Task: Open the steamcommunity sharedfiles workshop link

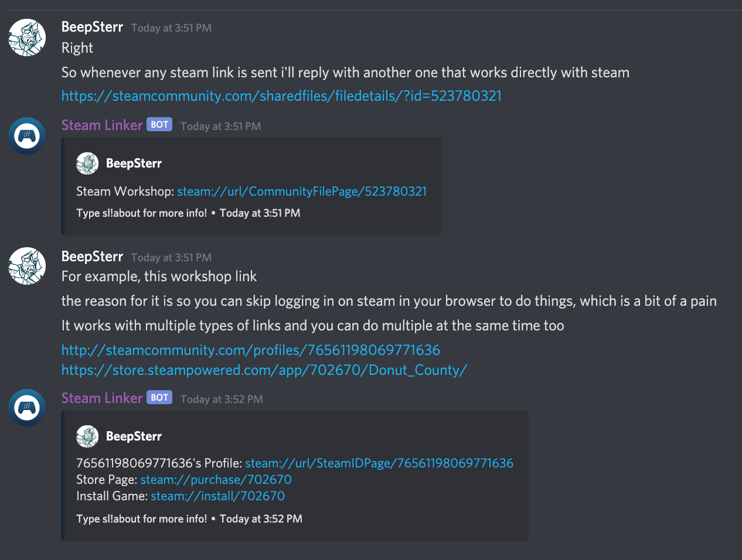Action: click(281, 95)
